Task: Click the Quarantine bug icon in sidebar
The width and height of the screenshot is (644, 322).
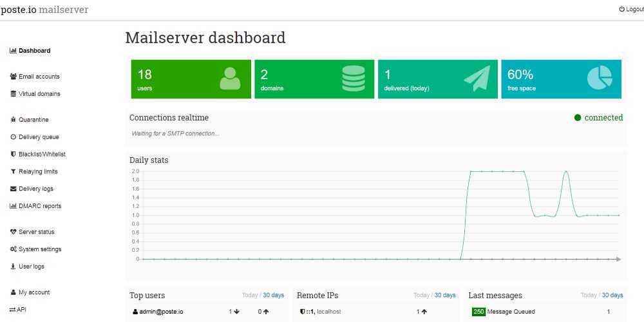Action: coord(14,120)
